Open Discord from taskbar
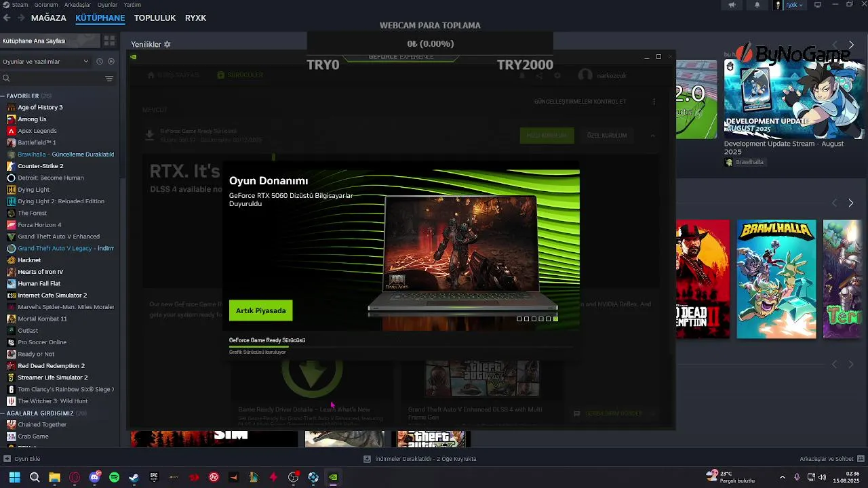868x488 pixels. coord(94,477)
